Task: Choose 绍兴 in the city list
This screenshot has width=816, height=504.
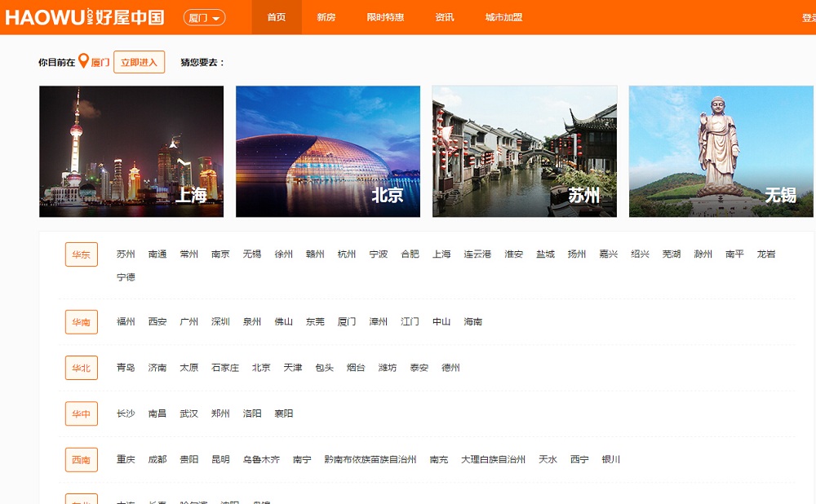Action: click(640, 254)
